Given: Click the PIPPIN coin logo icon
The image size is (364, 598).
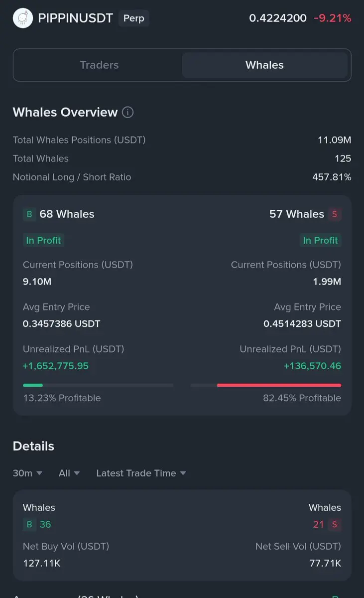Looking at the screenshot, I should pyautogui.click(x=22, y=18).
